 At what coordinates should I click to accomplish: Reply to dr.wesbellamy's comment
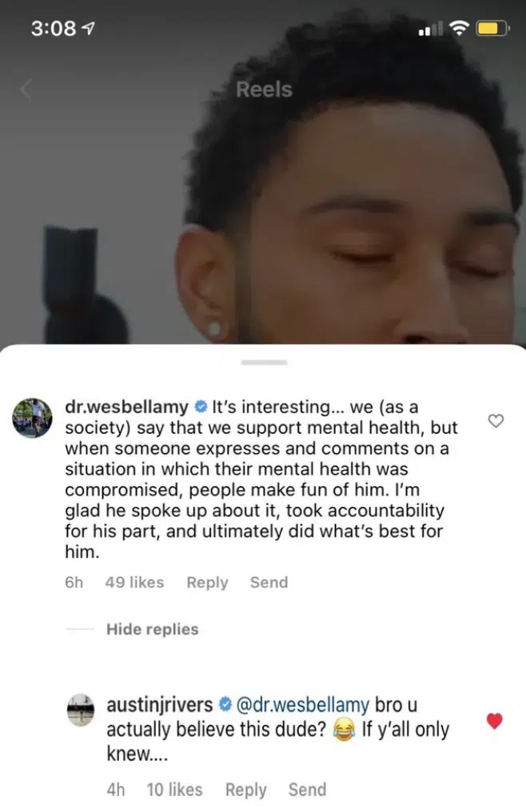[x=207, y=583]
